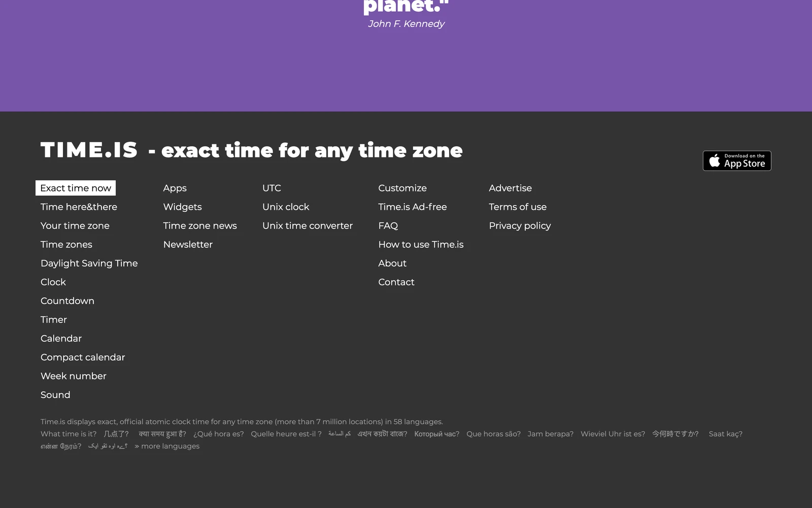Viewport: 812px width, 508px height.
Task: View Terms of use
Action: 518,207
